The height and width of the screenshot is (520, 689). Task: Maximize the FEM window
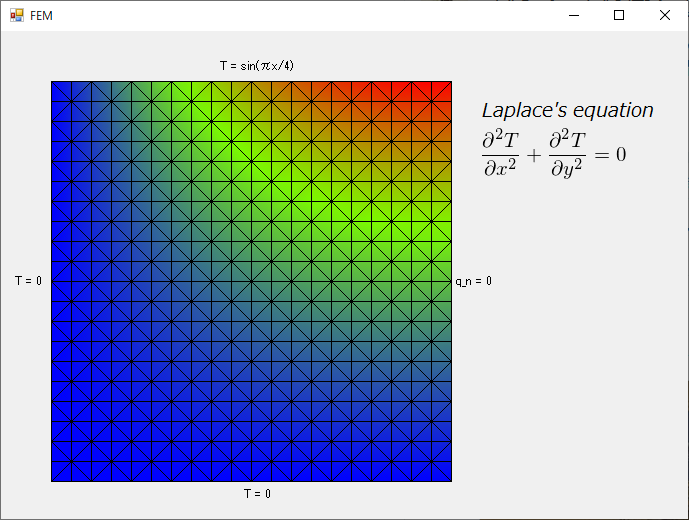click(619, 15)
